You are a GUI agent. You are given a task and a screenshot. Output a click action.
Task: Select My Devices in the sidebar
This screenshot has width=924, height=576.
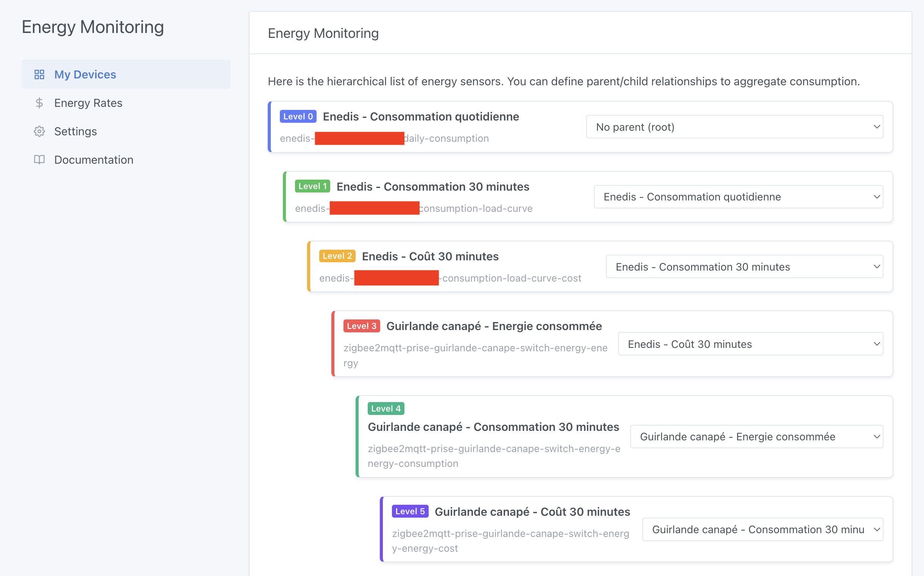[x=85, y=74]
